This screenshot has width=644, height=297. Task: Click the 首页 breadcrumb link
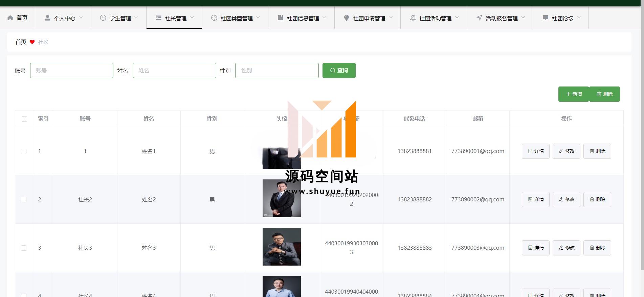pos(21,42)
